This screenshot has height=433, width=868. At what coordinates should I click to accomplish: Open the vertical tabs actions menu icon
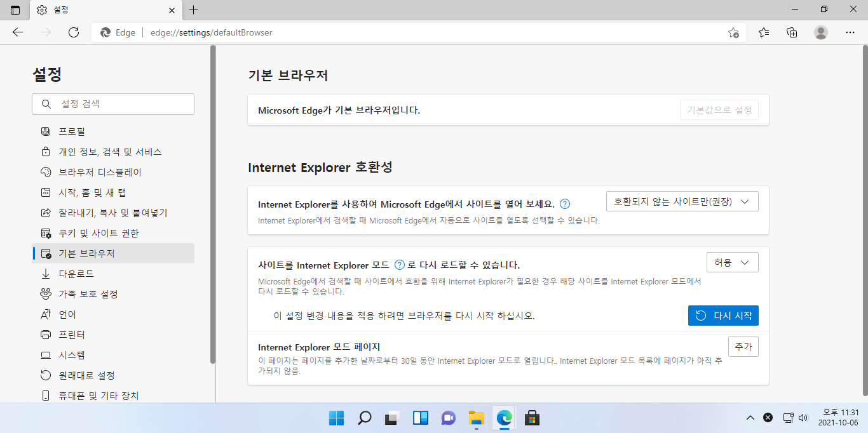(x=15, y=10)
